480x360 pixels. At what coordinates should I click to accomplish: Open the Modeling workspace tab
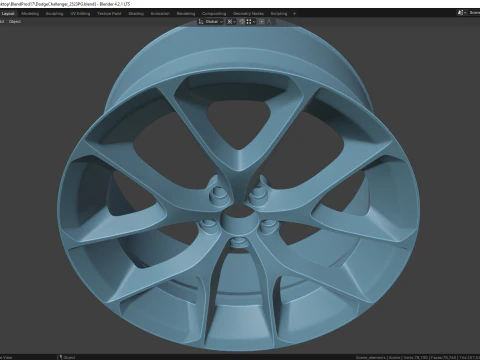coord(30,14)
